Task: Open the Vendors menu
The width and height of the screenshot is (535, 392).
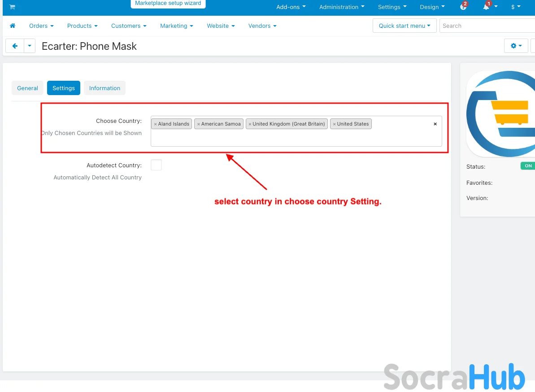Action: pos(262,26)
